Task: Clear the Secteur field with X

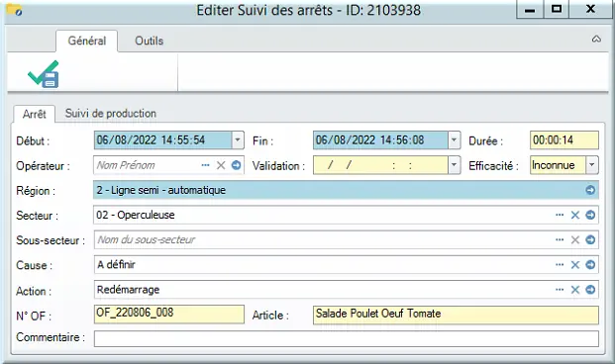Action: point(575,215)
